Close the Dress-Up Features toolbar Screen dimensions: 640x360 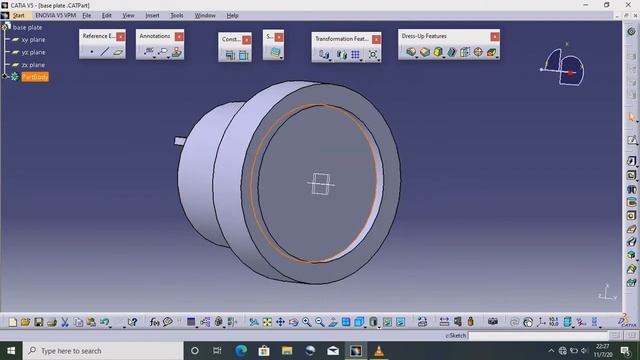coord(495,36)
